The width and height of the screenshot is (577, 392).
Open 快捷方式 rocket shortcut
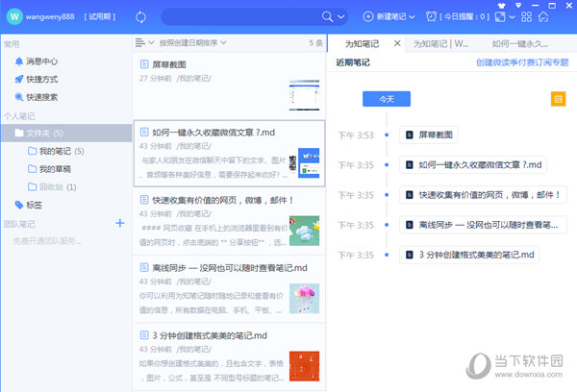point(41,79)
